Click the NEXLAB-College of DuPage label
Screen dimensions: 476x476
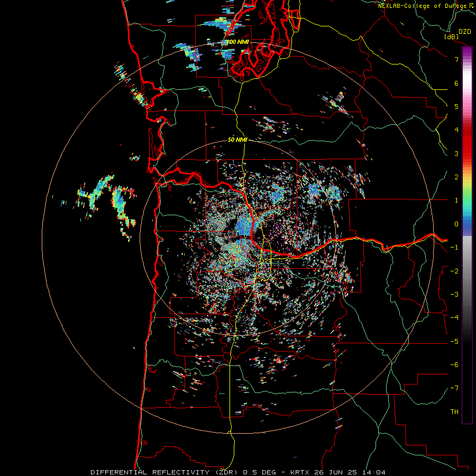pyautogui.click(x=422, y=6)
